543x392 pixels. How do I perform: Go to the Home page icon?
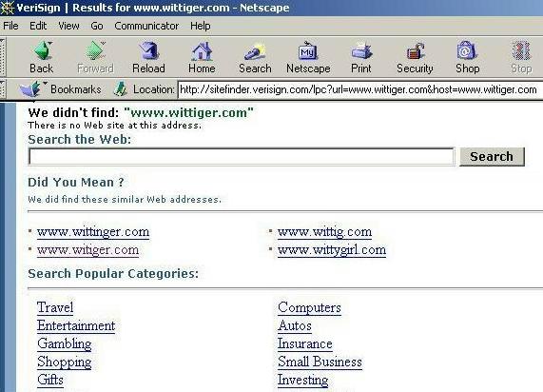tap(202, 51)
